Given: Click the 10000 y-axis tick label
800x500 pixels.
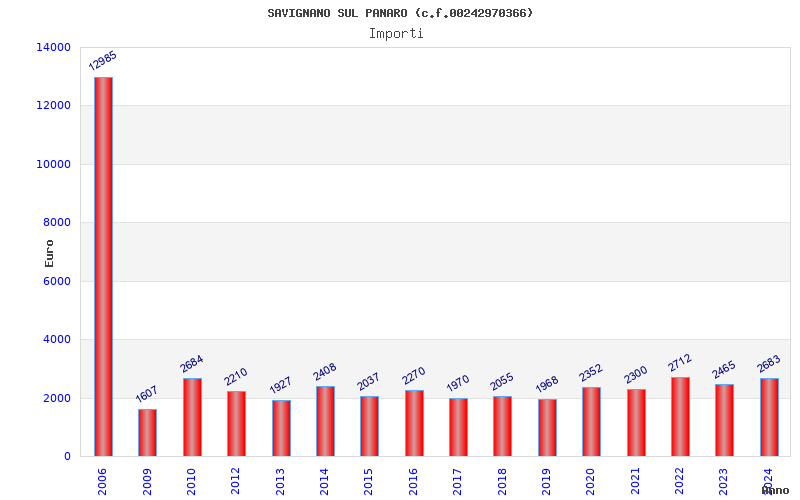Looking at the screenshot, I should pos(53,164).
